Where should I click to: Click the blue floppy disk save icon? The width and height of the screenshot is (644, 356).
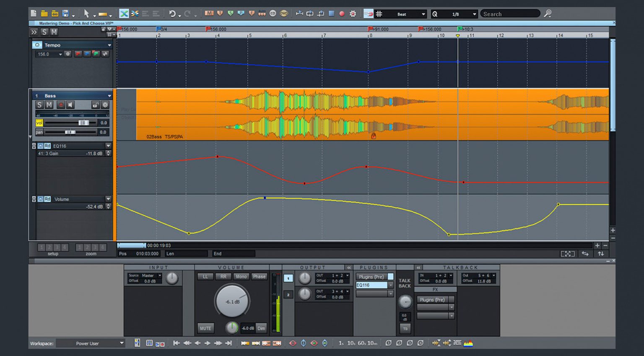[x=65, y=13]
